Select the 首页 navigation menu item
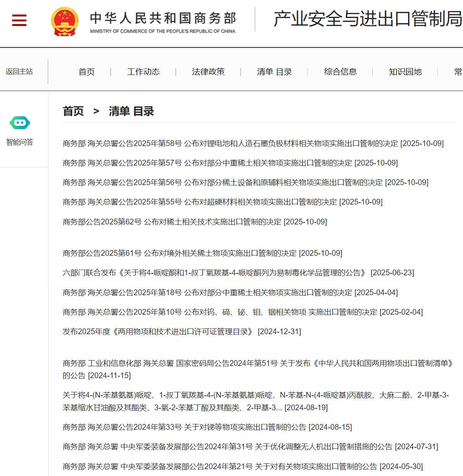The image size is (463, 476). click(86, 72)
